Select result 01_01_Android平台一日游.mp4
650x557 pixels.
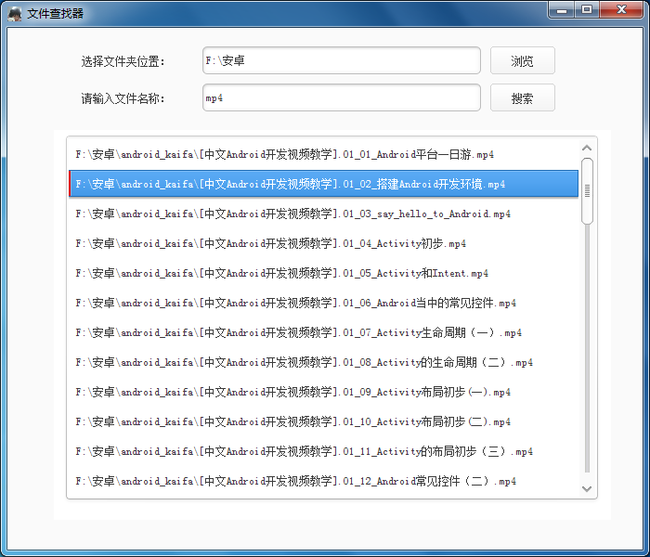(x=323, y=155)
